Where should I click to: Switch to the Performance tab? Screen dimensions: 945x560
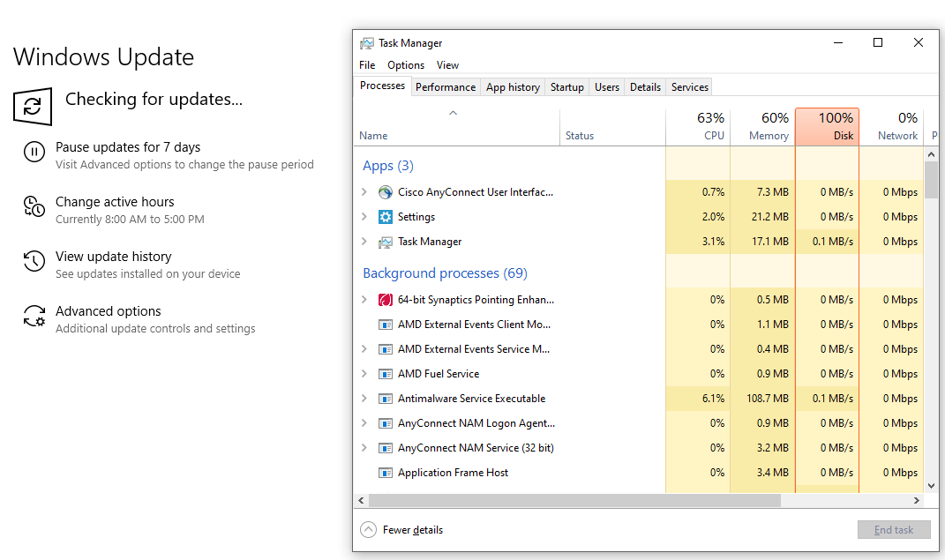click(x=446, y=87)
